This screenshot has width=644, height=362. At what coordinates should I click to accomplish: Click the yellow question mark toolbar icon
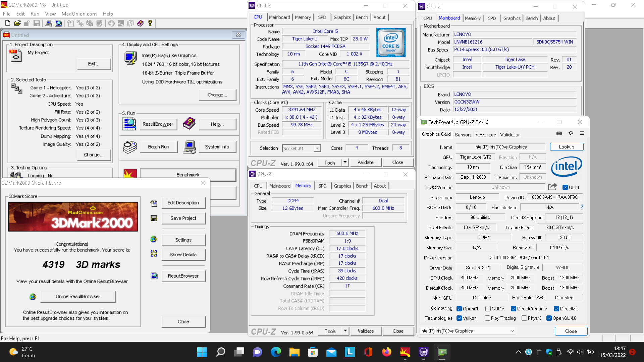tap(150, 23)
